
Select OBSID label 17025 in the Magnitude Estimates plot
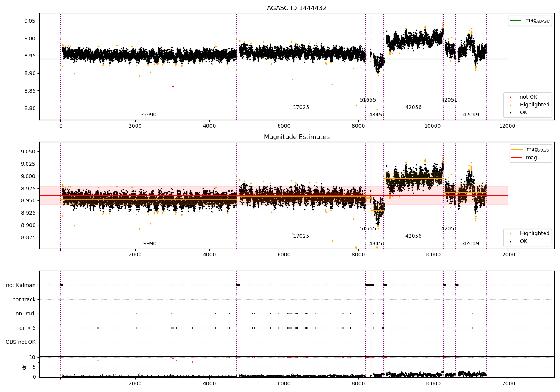[301, 236]
